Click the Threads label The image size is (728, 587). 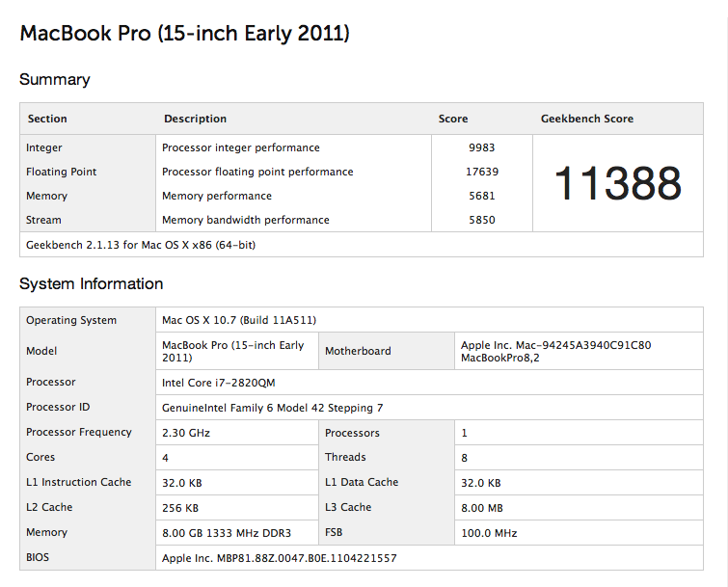click(x=345, y=457)
